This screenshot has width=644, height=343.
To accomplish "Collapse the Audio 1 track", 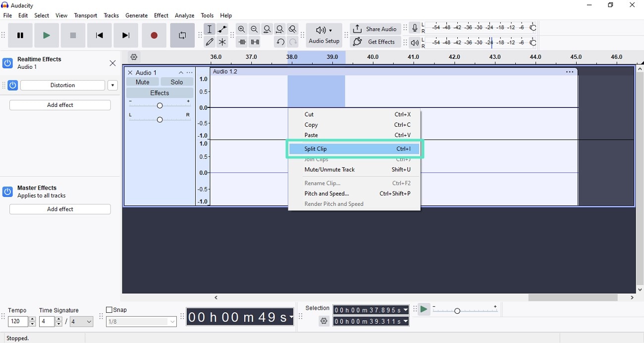I will [x=181, y=73].
